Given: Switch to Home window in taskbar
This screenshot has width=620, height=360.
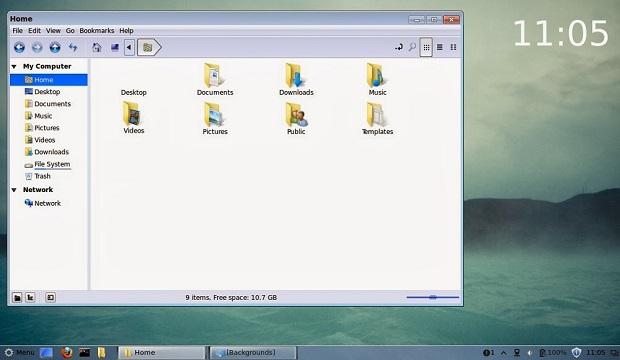Looking at the screenshot, I should click(162, 352).
